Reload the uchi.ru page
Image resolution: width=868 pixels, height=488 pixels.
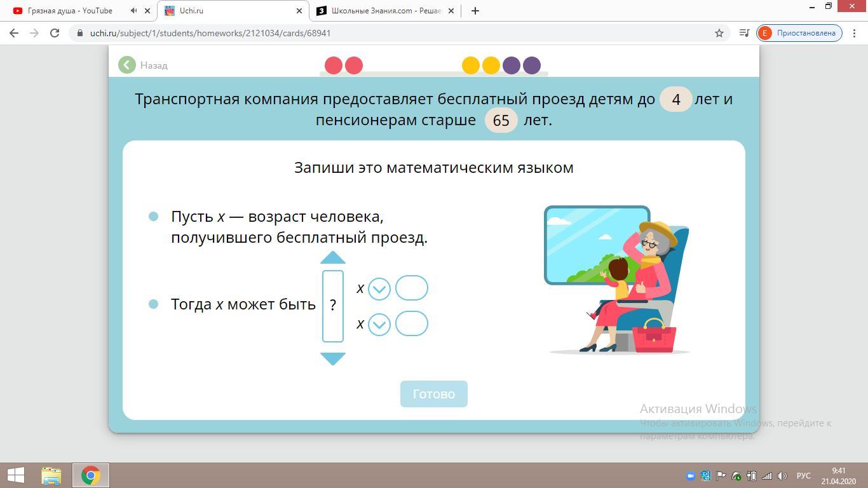pos(55,33)
